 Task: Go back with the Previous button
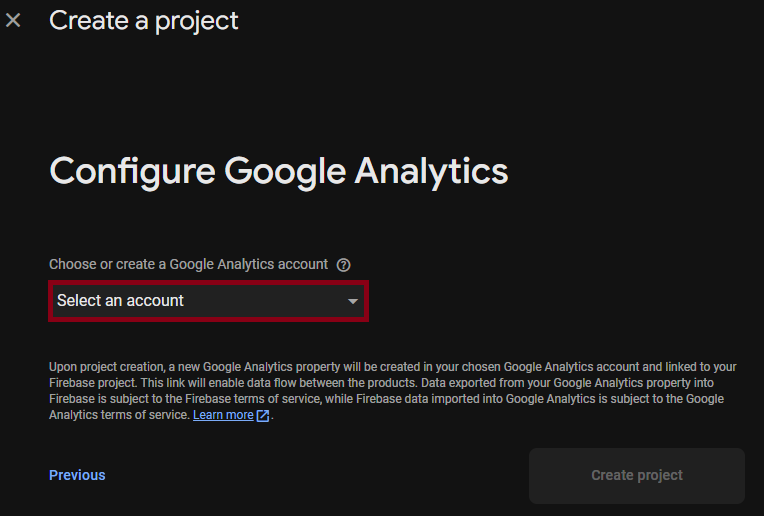[x=77, y=475]
